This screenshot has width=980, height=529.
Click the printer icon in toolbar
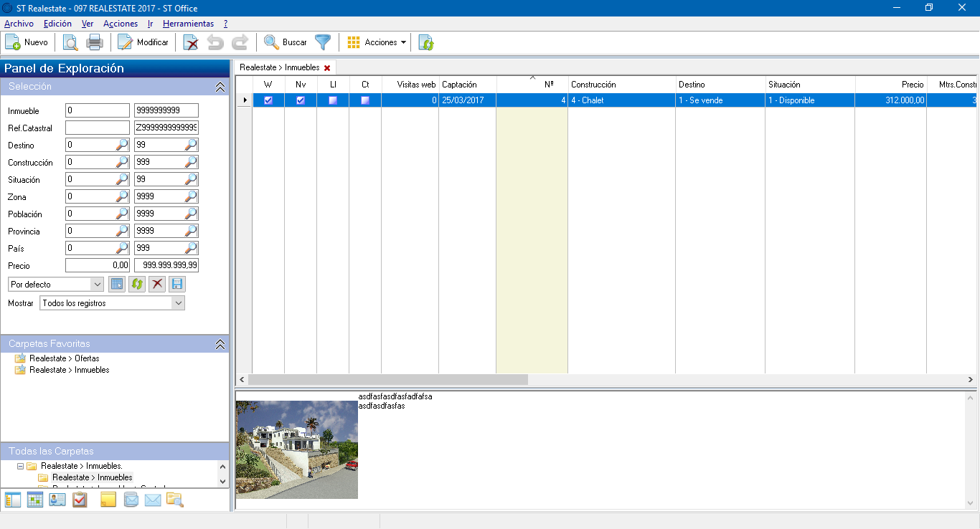pyautogui.click(x=95, y=42)
